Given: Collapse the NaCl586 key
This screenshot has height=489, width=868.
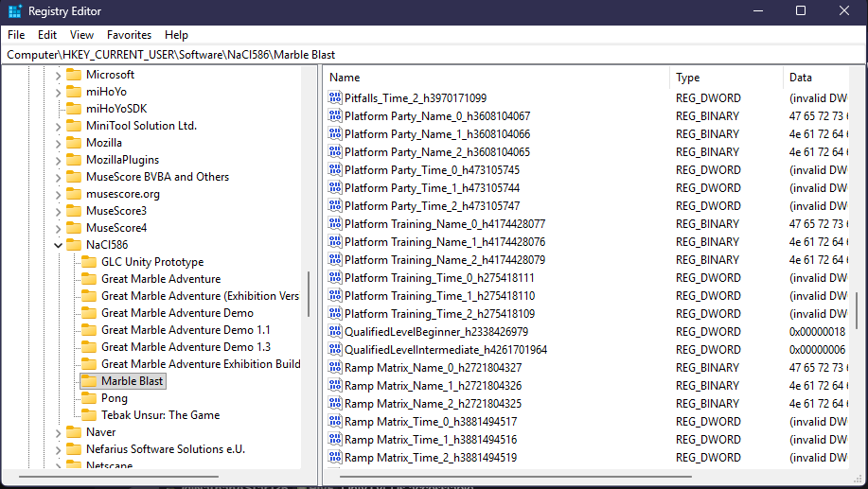Looking at the screenshot, I should click(58, 245).
